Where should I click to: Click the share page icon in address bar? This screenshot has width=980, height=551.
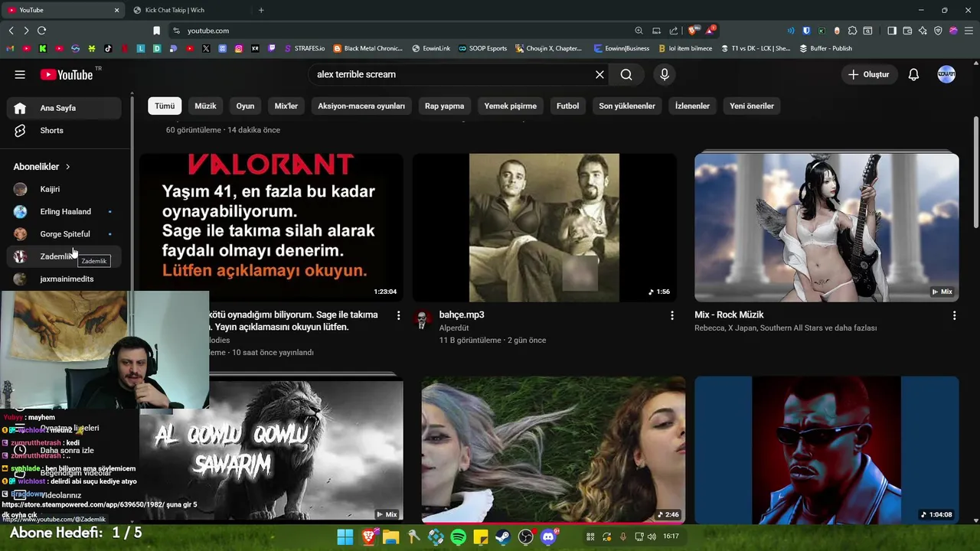[674, 31]
